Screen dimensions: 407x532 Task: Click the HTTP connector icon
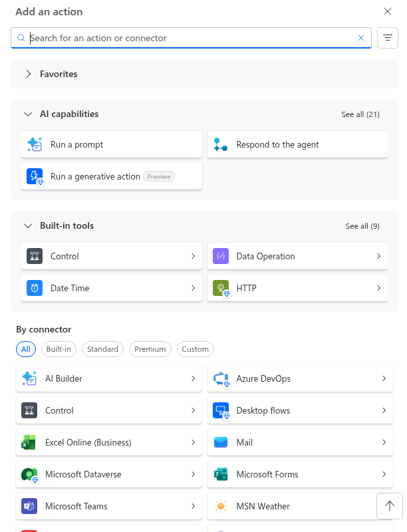click(x=221, y=289)
